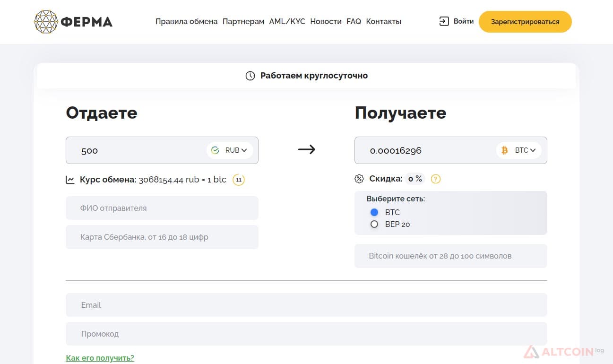Viewport: 613px width, 364px height.
Task: Click the Зарегистрироваться button
Action: 525,22
